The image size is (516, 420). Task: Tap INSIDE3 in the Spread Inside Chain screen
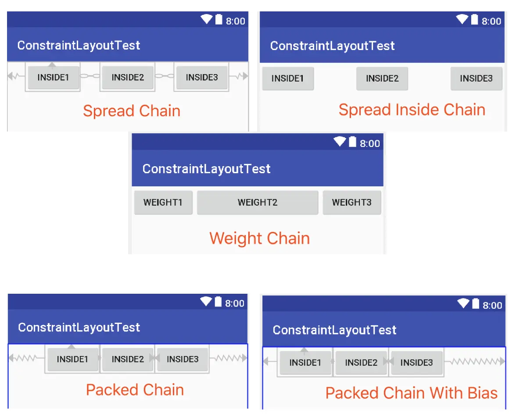(476, 78)
